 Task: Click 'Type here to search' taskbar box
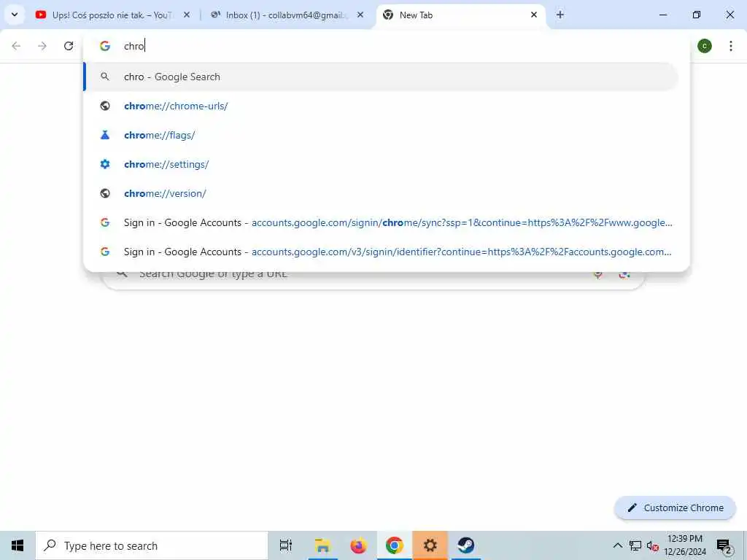[152, 545]
